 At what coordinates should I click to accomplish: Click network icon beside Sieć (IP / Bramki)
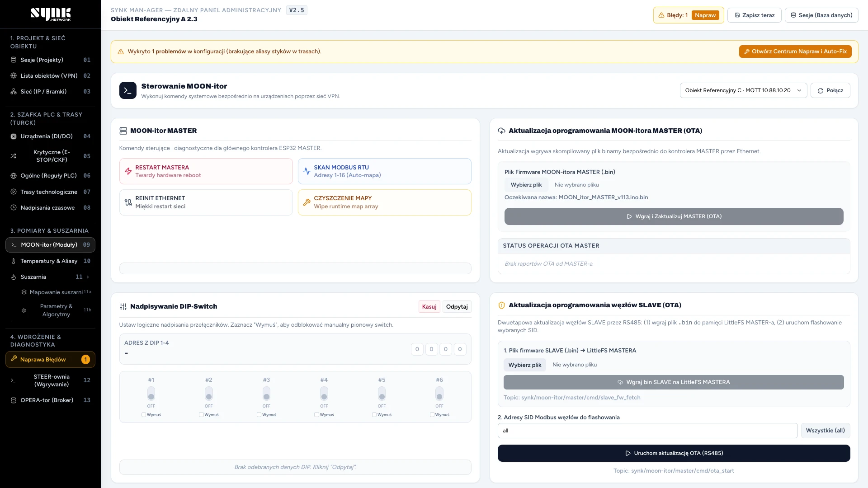(x=14, y=92)
